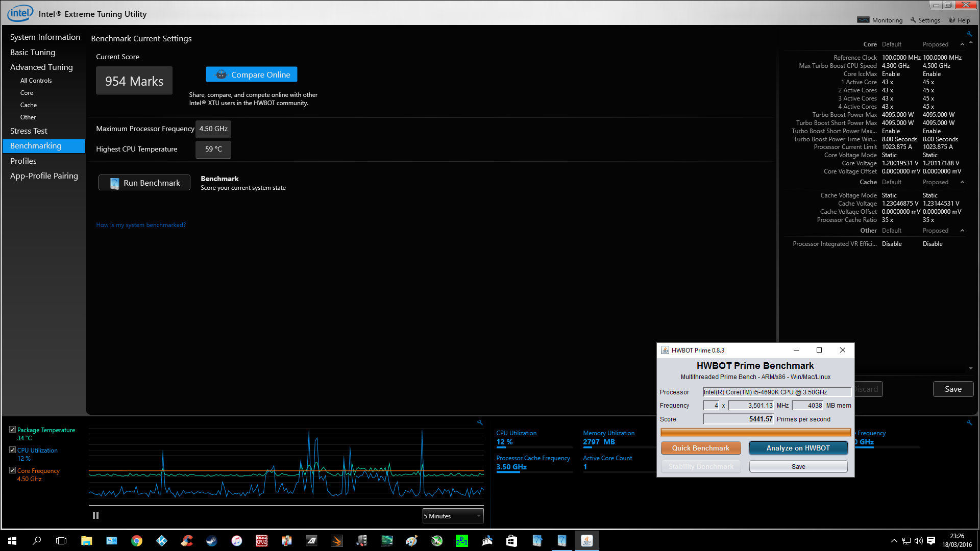
Task: Toggle Core Frequency graph checkbox
Action: point(13,470)
